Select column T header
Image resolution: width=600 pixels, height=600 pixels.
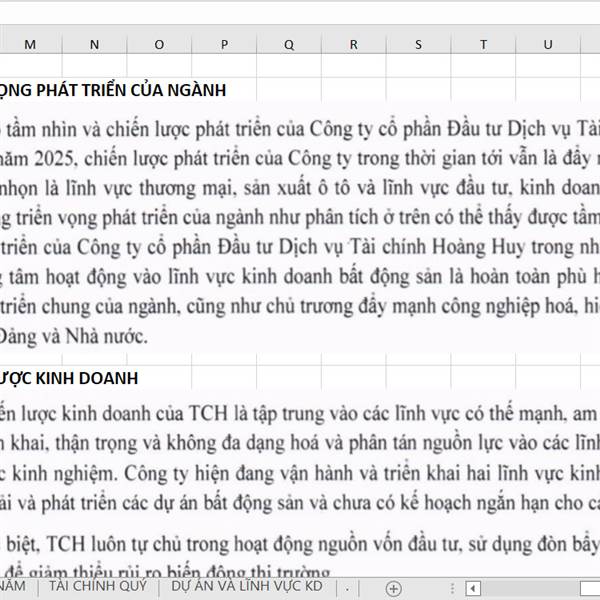click(x=483, y=44)
